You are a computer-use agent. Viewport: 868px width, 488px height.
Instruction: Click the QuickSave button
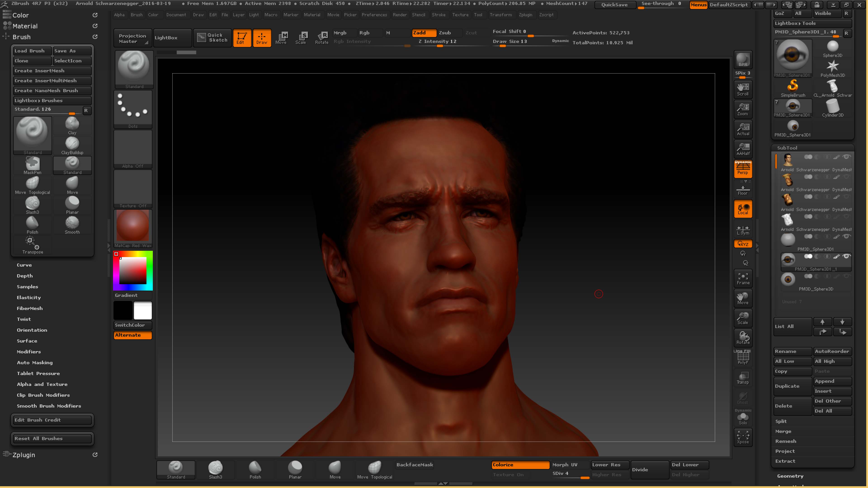click(614, 5)
